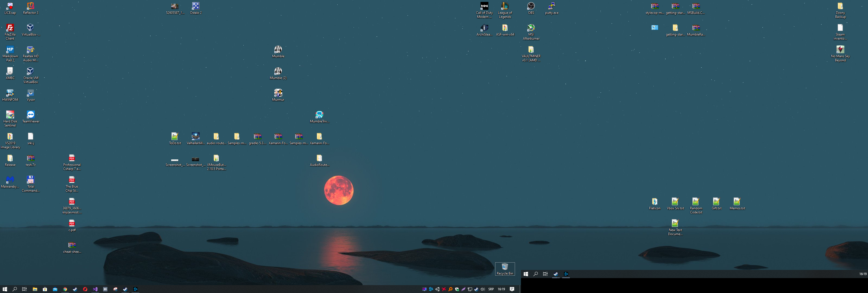Open the LICEcap desktop shortcut
Viewport: 868px width, 293px height.
point(10,8)
